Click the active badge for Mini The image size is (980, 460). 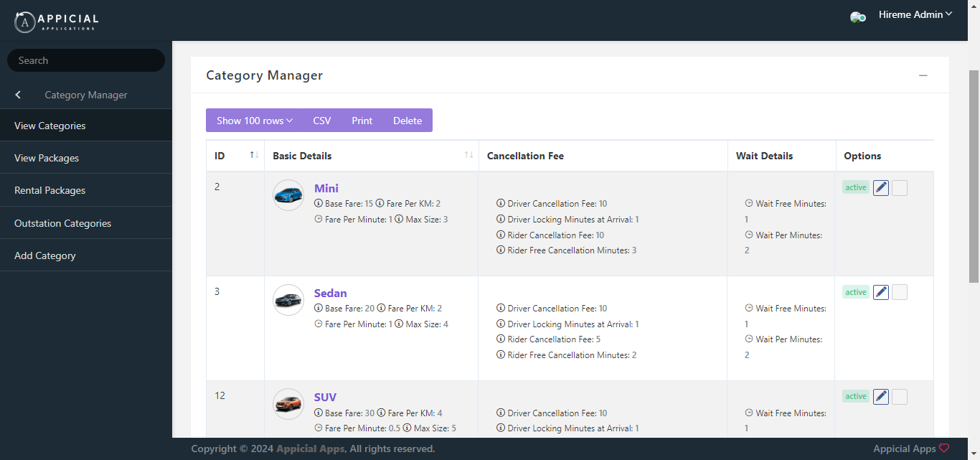856,187
